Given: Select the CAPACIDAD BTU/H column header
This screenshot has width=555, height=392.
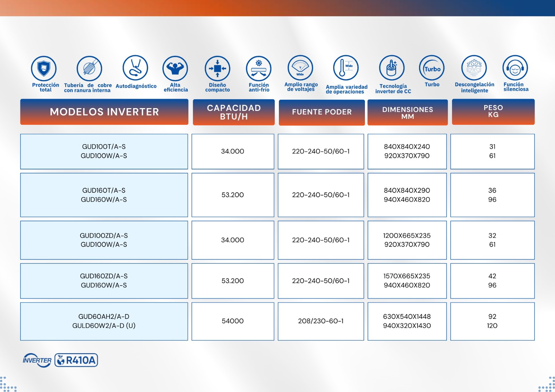Looking at the screenshot, I should (x=233, y=112).
